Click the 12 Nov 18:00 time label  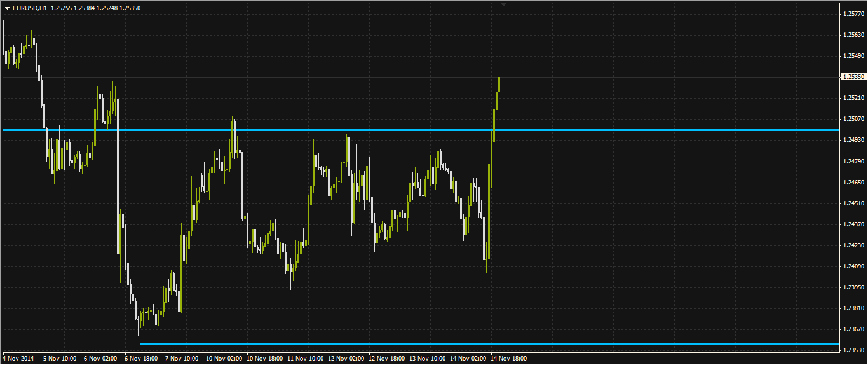click(386, 359)
